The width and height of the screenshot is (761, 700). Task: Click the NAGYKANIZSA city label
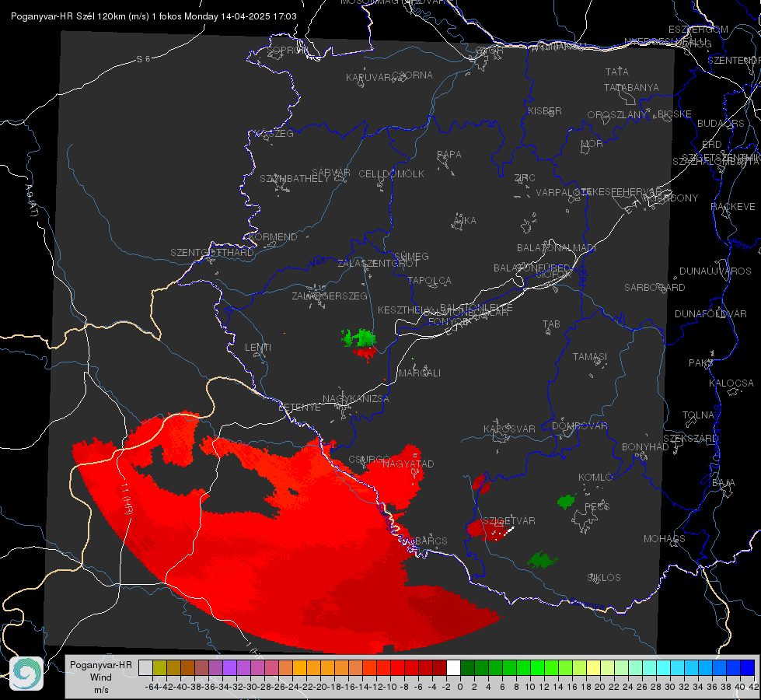pyautogui.click(x=356, y=399)
